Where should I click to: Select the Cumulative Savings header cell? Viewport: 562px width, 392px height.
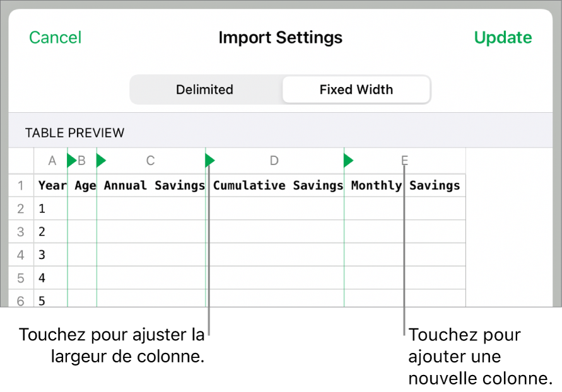coord(278,185)
